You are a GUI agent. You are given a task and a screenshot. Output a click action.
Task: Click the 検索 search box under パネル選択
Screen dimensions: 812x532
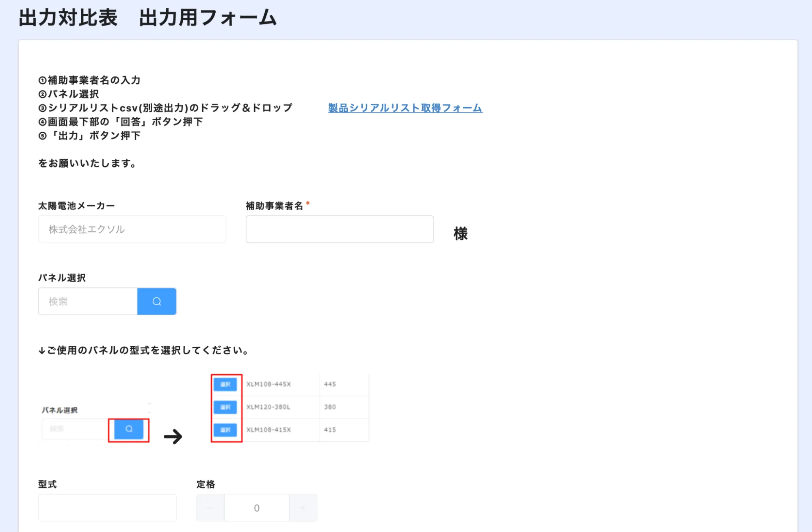click(87, 301)
